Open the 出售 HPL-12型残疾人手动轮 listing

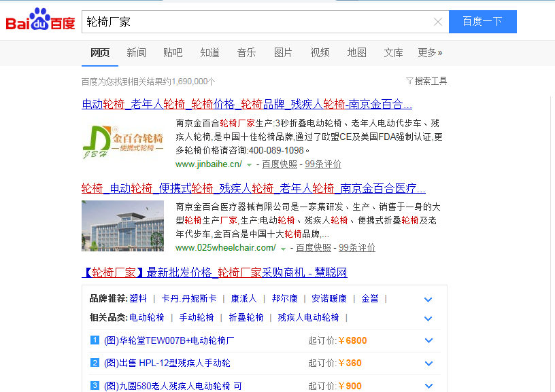click(x=167, y=363)
